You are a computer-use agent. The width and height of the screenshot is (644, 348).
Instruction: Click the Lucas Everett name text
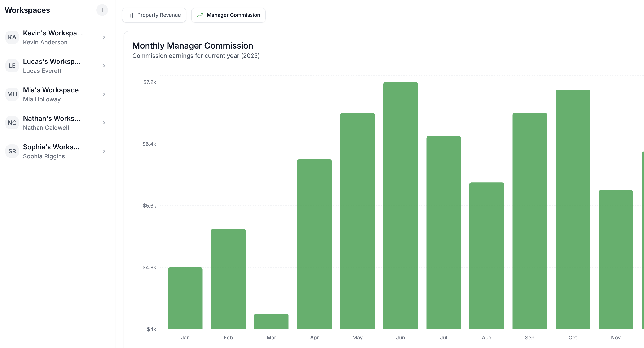point(42,71)
